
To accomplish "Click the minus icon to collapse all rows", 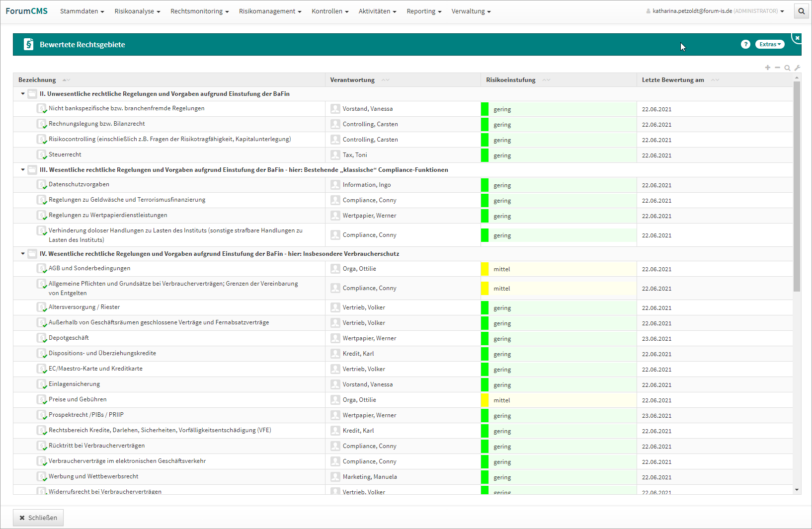I will (777, 68).
